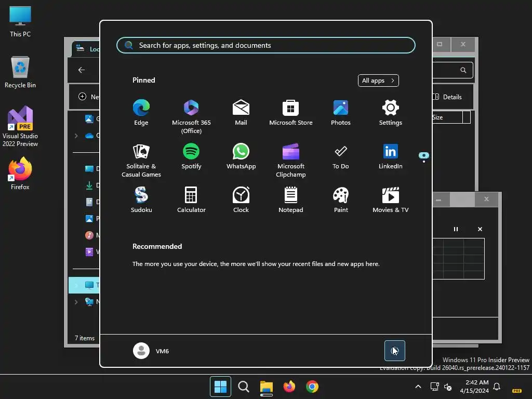Select Visual Studio 2022 Preview shortcut
The image size is (532, 399).
(20, 127)
